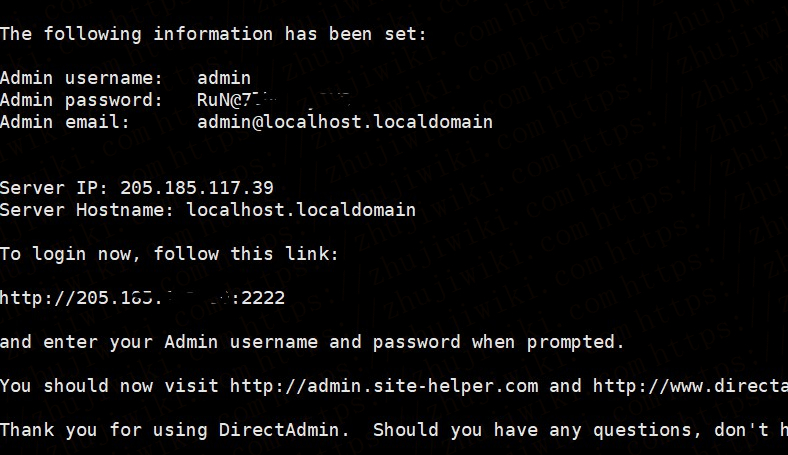The height and width of the screenshot is (455, 788).
Task: Click the admin@localhost.localdomain email address
Action: tap(344, 121)
